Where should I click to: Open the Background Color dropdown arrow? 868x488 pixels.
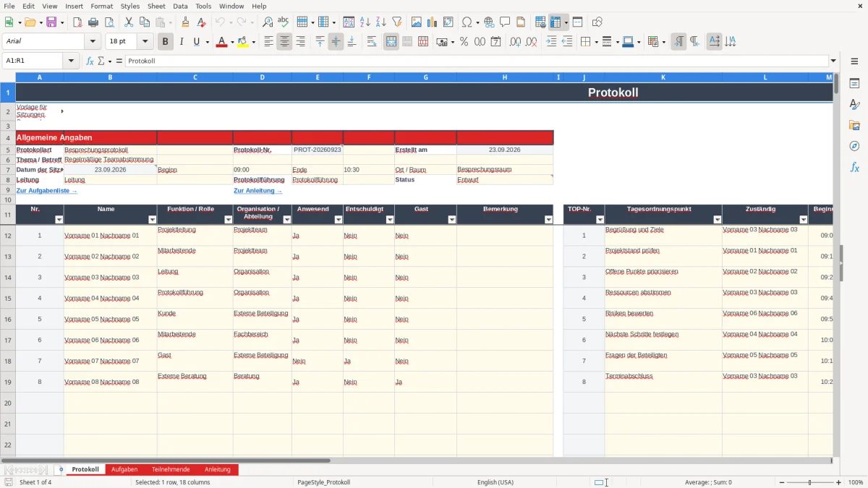[253, 42]
